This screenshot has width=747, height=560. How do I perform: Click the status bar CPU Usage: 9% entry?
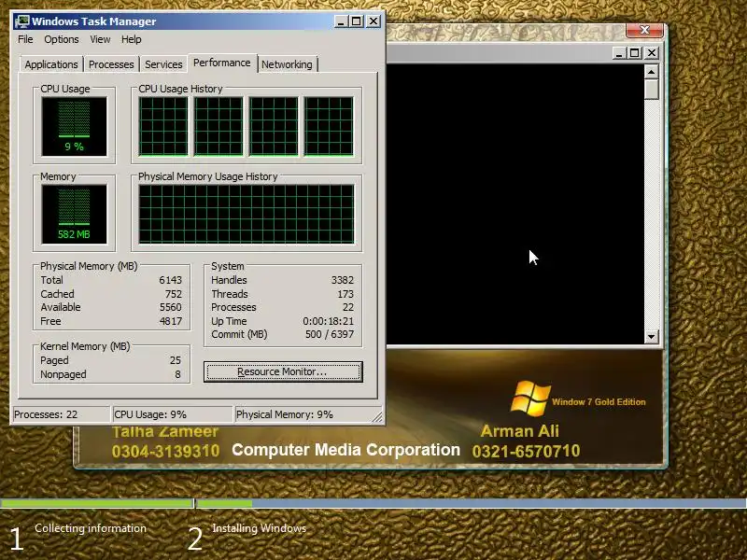coord(172,414)
